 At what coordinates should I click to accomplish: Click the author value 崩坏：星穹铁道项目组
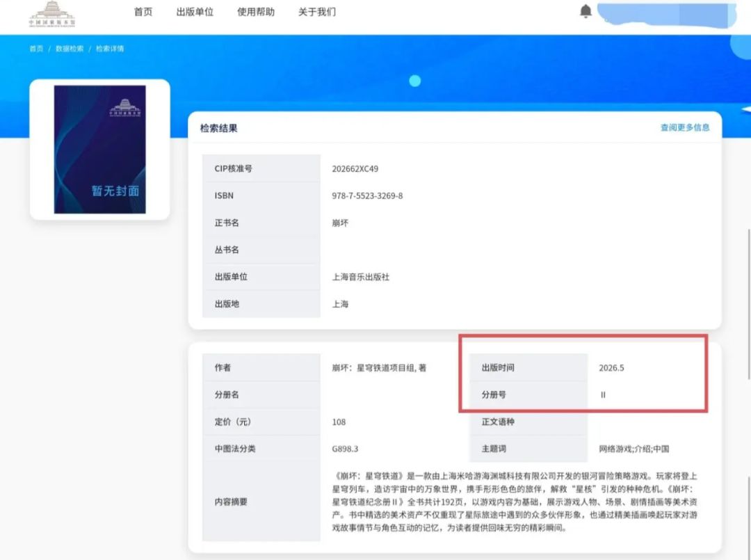(x=379, y=368)
